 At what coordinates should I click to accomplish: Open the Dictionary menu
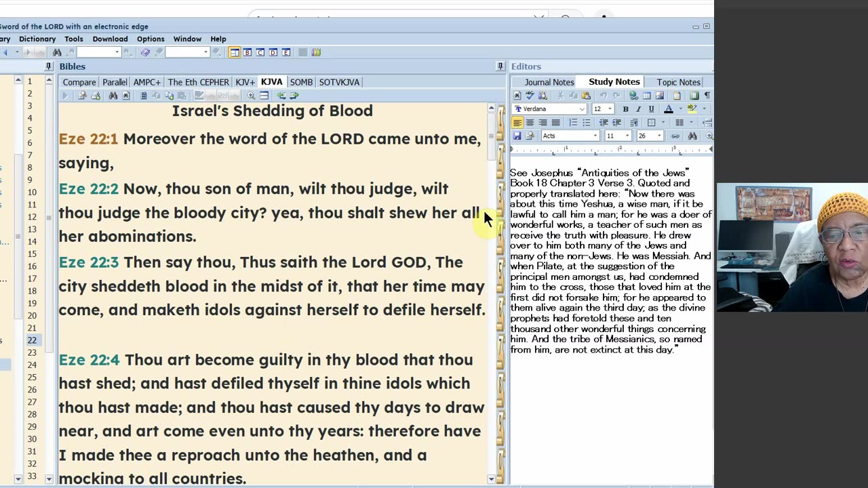[37, 39]
